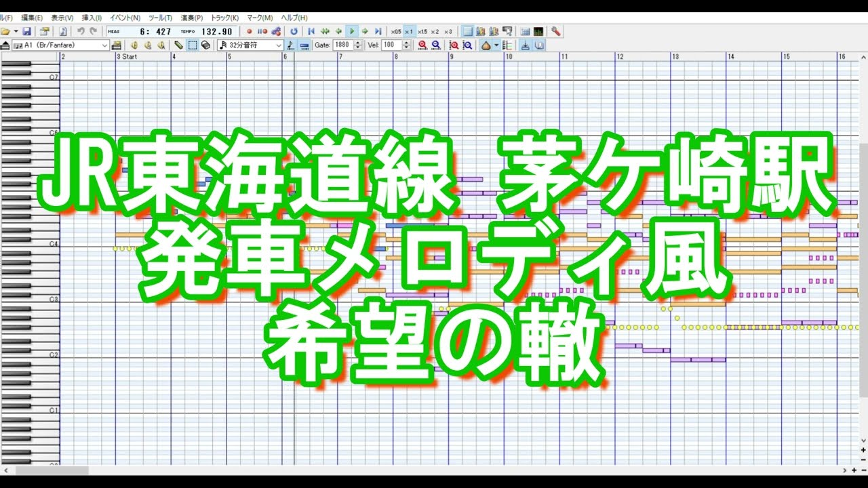The image size is (868, 488).
Task: Toggle the note input mode icon
Action: coord(291,45)
